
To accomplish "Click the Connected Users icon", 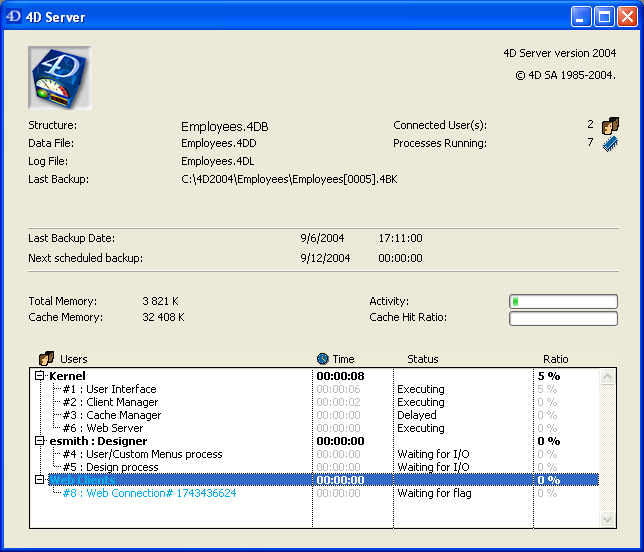I will [610, 126].
